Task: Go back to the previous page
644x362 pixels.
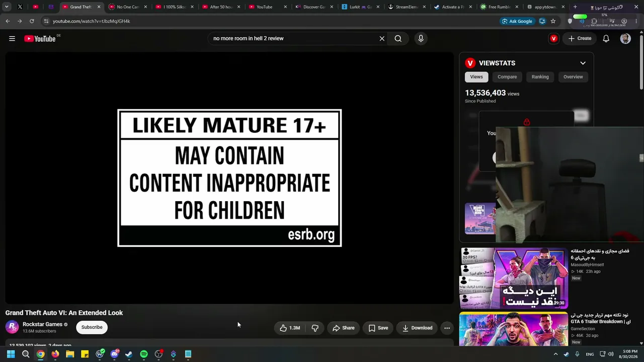Action: [8, 21]
